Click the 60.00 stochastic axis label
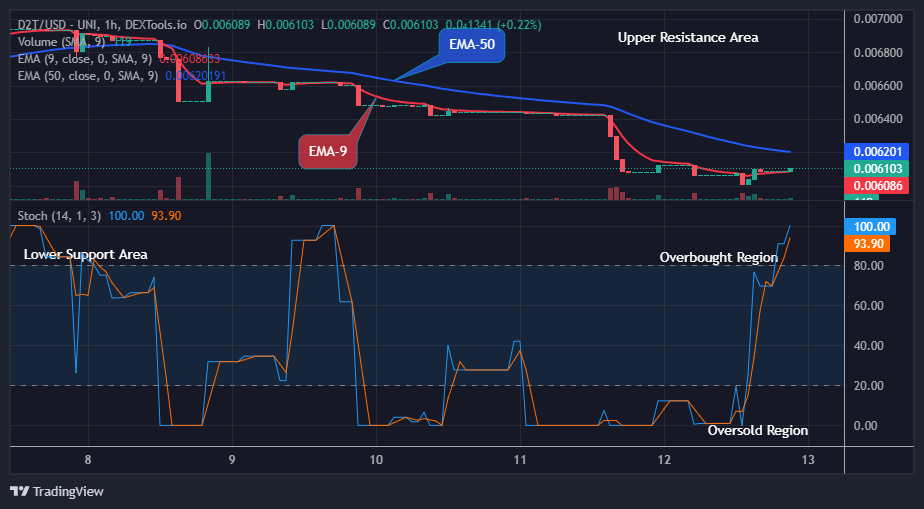924x509 pixels. coord(868,306)
